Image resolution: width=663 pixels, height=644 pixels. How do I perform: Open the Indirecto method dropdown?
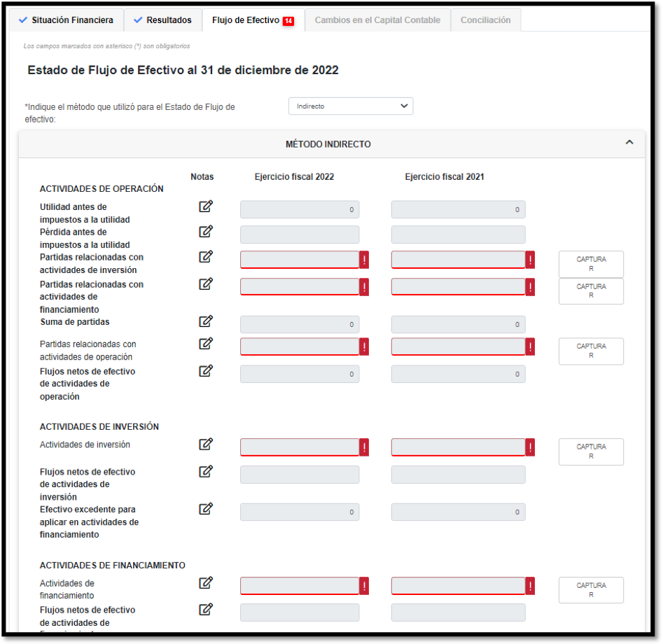[351, 106]
